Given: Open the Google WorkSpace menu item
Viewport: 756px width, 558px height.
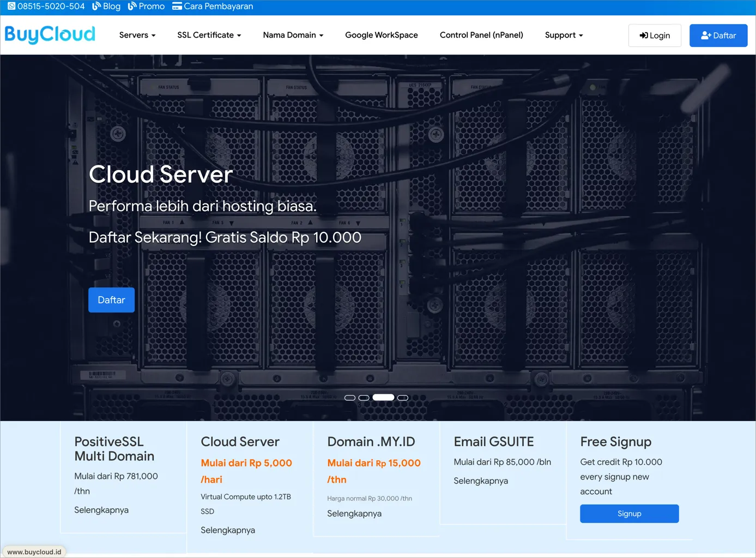Looking at the screenshot, I should [382, 35].
